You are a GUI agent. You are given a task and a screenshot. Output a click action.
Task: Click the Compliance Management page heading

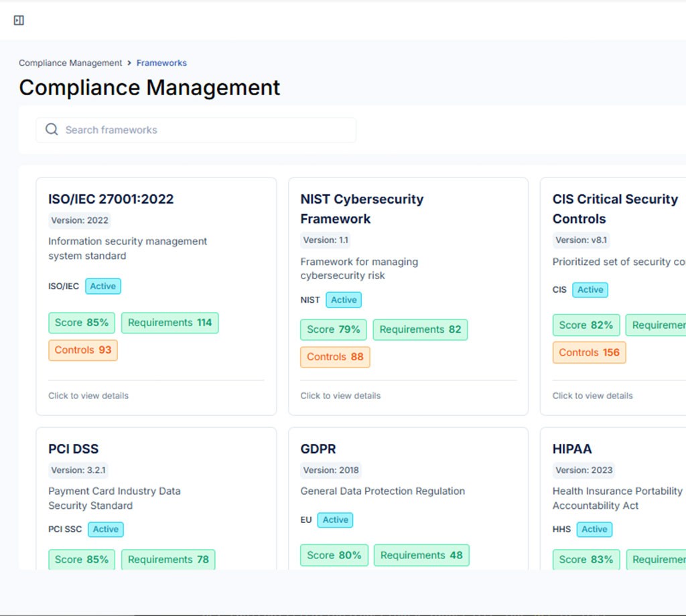click(x=149, y=88)
